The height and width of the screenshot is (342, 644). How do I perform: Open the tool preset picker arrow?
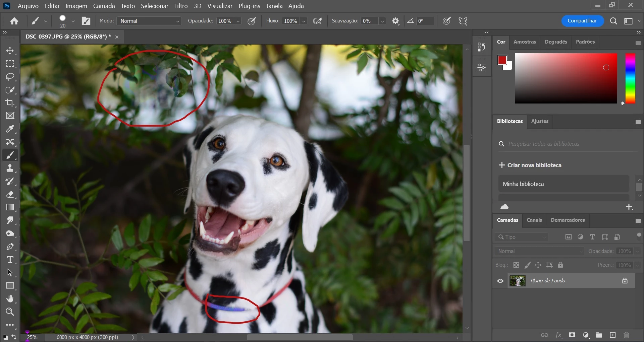46,21
